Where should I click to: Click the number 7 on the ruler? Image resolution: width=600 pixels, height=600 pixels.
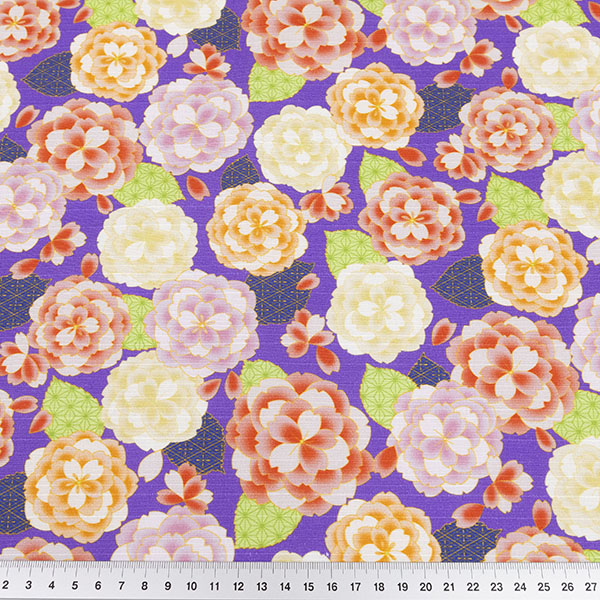click(121, 585)
